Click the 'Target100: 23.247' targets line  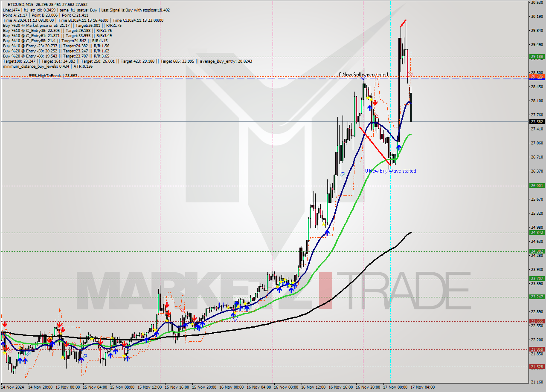127,61
